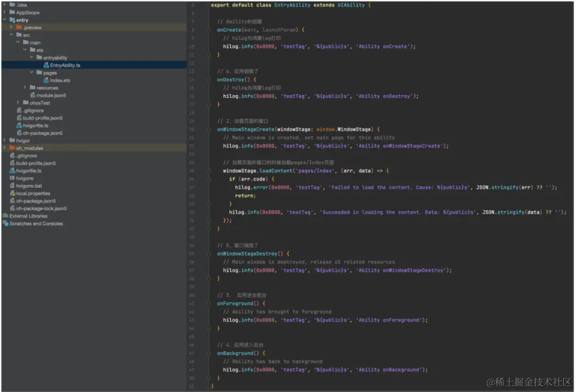Click the External Libraries icon
Image resolution: width=576 pixels, height=392 pixels.
(x=5, y=215)
